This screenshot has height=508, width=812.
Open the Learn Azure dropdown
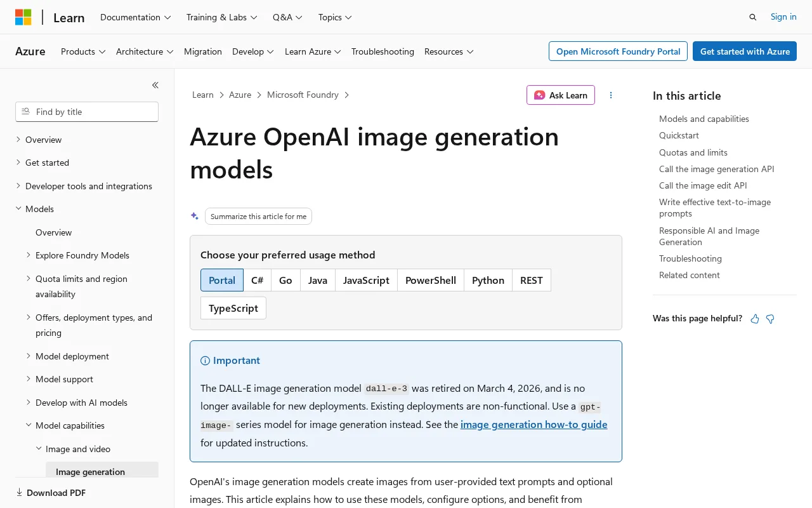(x=313, y=51)
